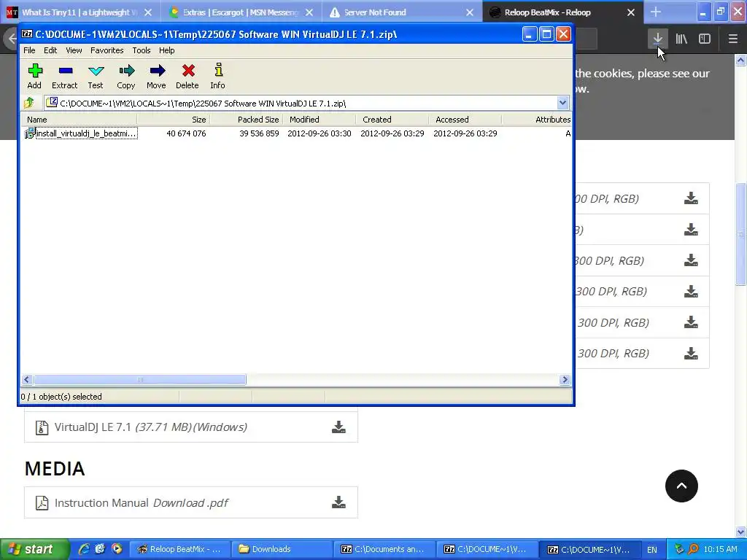Click the file size value 40 674 076
Image resolution: width=747 pixels, height=560 pixels.
186,133
